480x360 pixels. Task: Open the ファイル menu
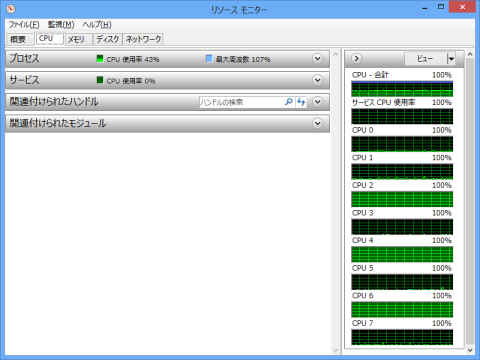pos(24,25)
